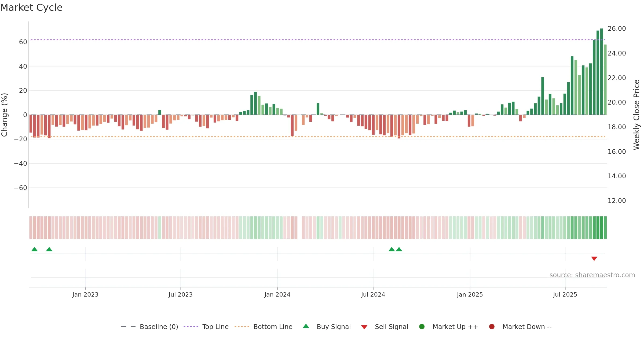Click the Jul 2025 x-axis label
644x362 pixels.
[565, 294]
